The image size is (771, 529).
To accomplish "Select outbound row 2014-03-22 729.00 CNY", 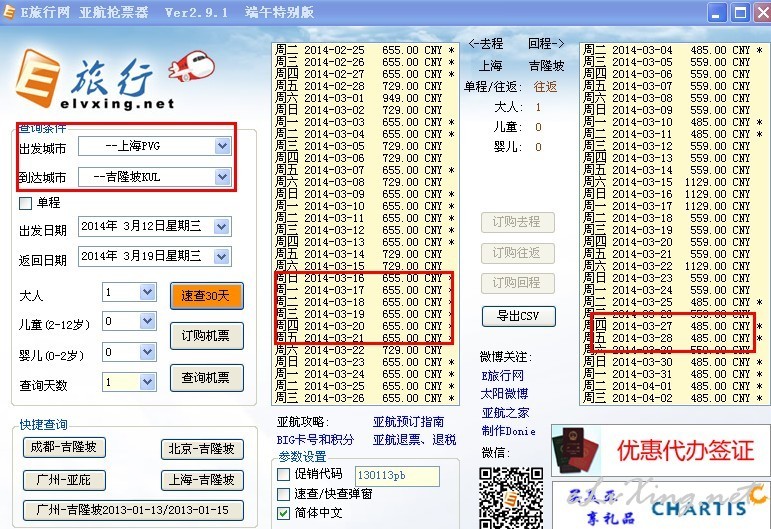I will [365, 350].
